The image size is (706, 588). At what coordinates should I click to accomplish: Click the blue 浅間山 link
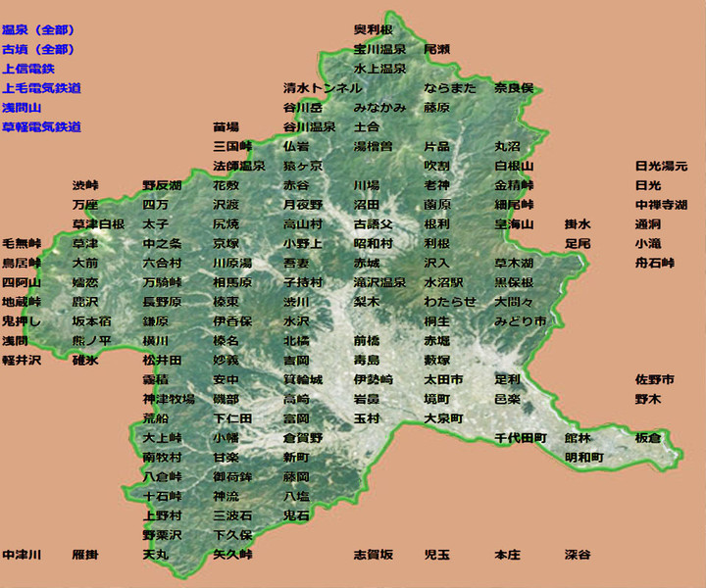[x=22, y=108]
